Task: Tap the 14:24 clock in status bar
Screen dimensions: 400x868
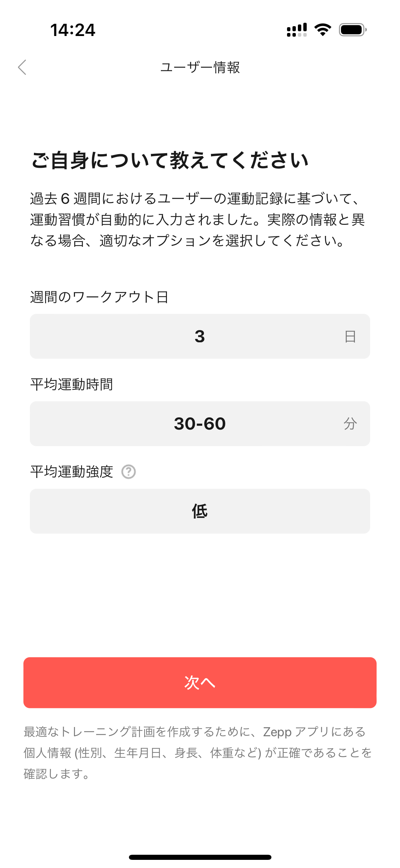Action: pos(73,30)
